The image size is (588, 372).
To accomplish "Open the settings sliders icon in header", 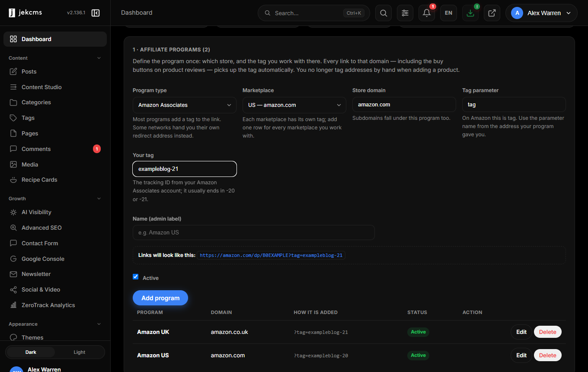I will click(x=405, y=13).
